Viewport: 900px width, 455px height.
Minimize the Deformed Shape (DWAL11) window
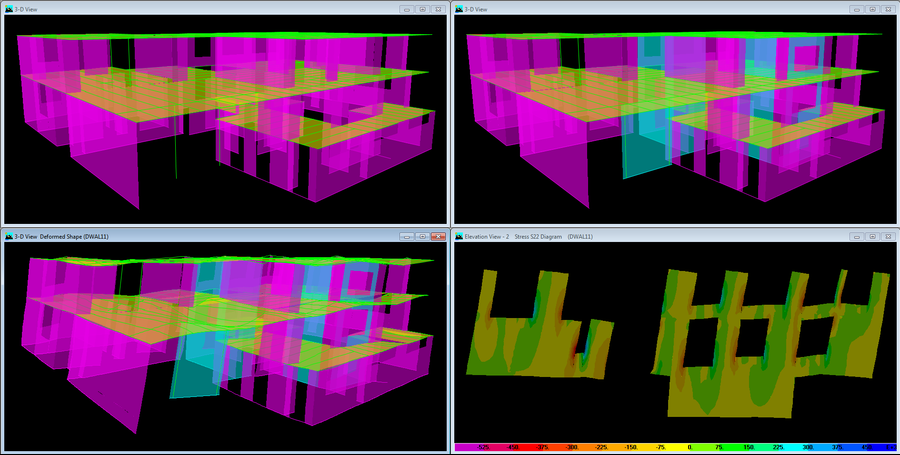point(405,237)
